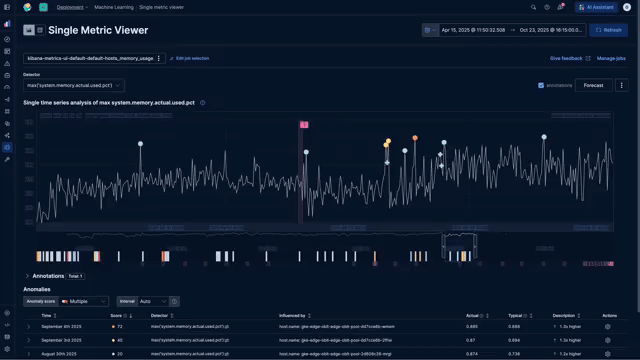The height and width of the screenshot is (360, 640).
Task: Open Edit job selection link
Action: (189, 58)
